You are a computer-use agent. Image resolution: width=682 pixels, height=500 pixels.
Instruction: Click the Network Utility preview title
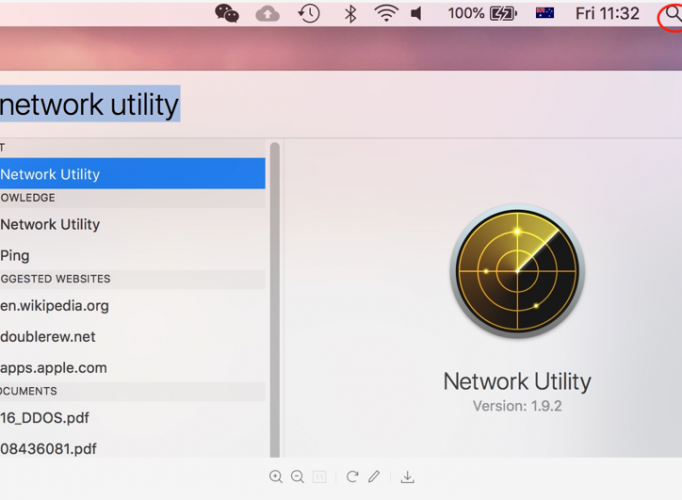pos(517,381)
